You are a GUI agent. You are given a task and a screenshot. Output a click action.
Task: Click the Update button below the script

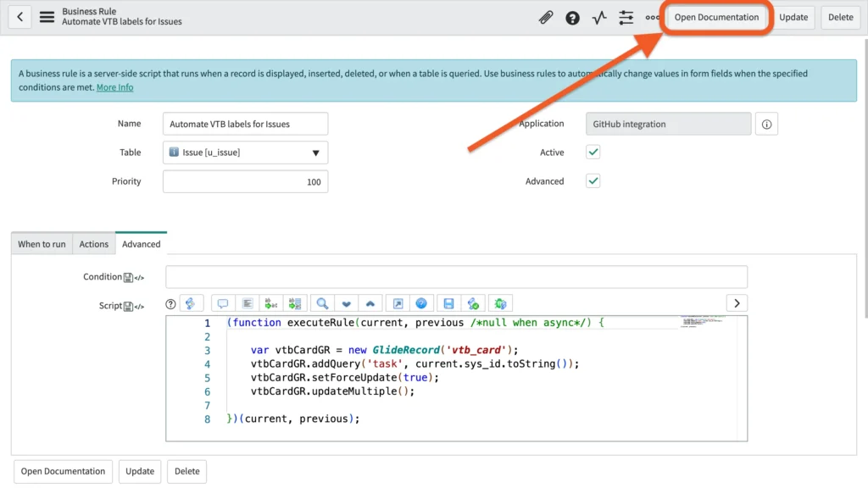pyautogui.click(x=140, y=471)
